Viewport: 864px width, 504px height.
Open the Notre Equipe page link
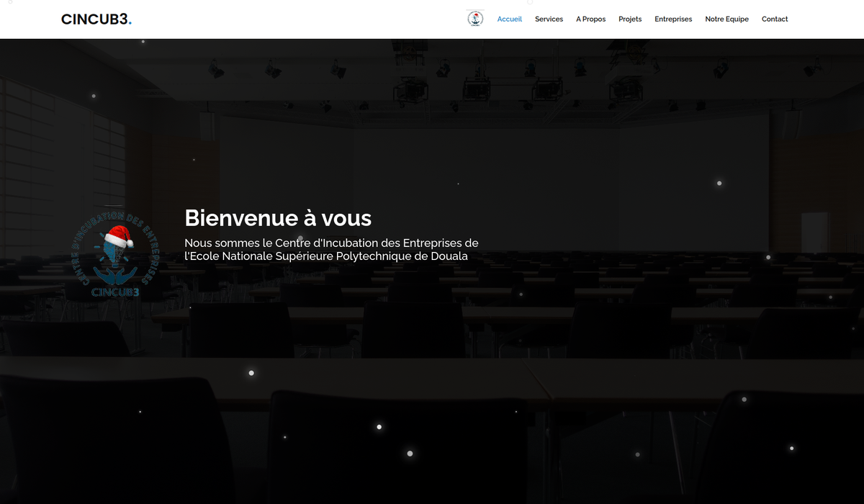tap(726, 19)
